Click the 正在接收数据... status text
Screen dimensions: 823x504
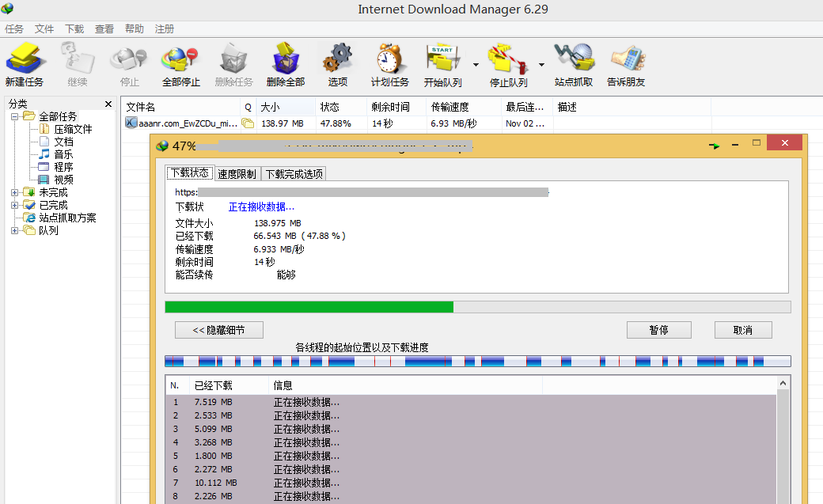pos(261,207)
